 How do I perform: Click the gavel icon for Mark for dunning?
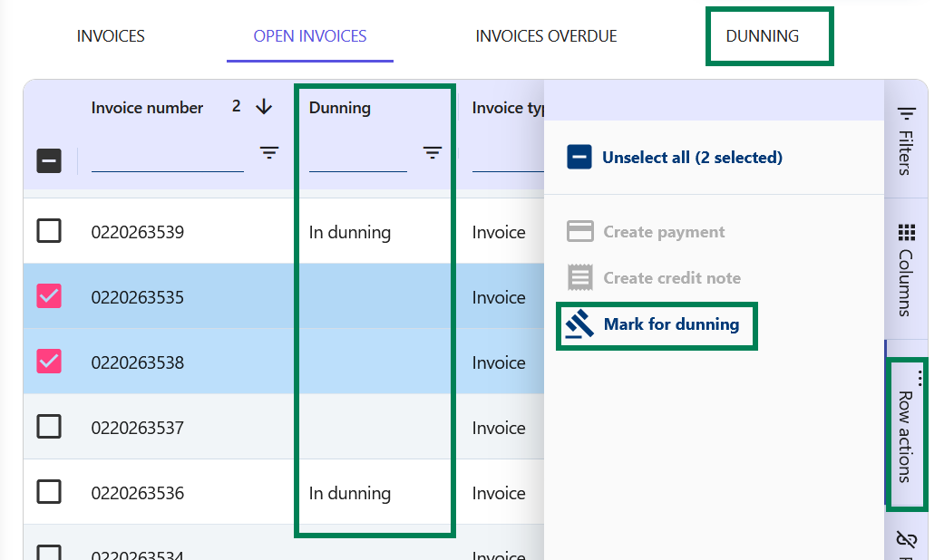click(579, 324)
